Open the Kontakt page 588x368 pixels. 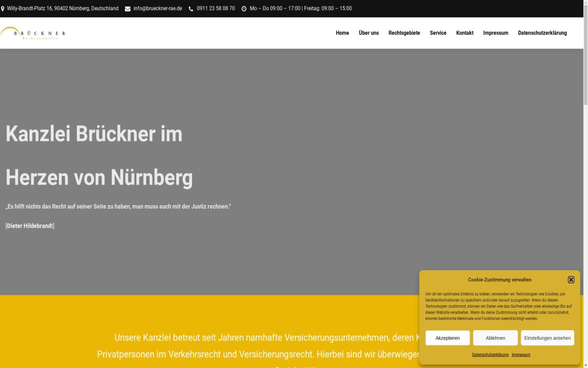point(465,33)
